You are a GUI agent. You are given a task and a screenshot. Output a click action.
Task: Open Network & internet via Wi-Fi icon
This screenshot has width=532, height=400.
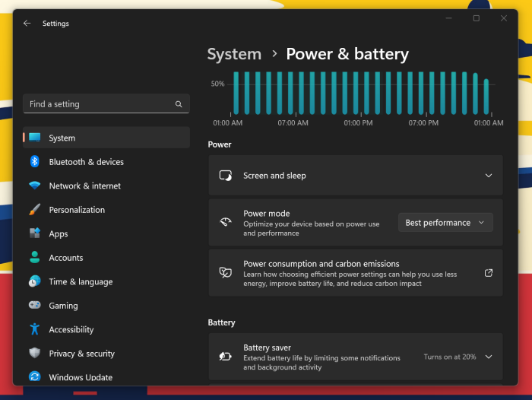click(35, 186)
